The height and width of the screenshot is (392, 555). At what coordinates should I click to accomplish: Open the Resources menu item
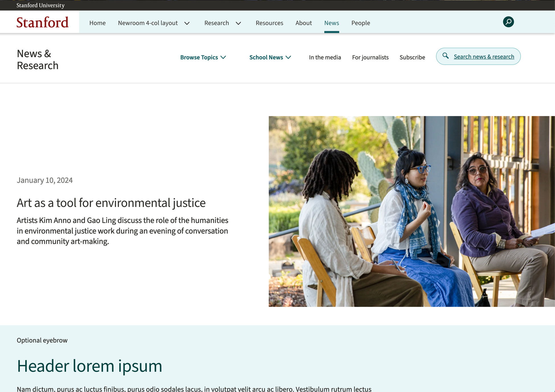(269, 23)
